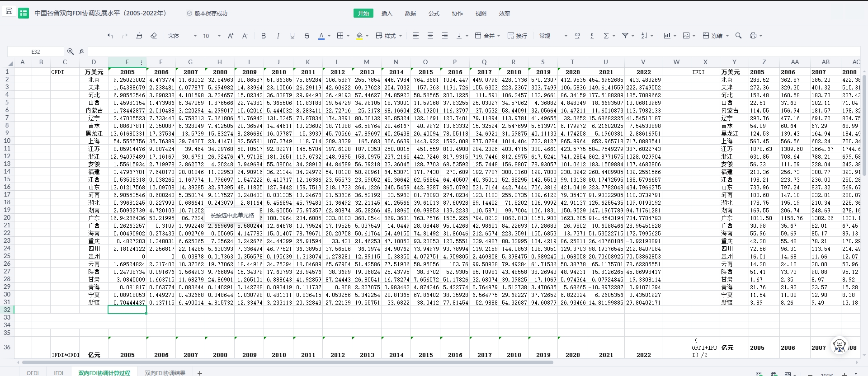Open the 宋体 font family dropdown
This screenshot has width=868, height=376.
pyautogui.click(x=182, y=36)
